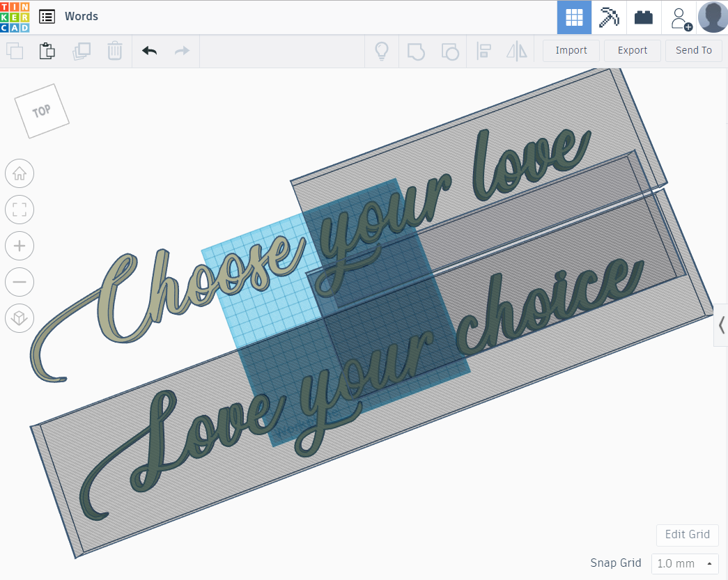Click the TOP view cube
The image size is (728, 580).
(x=42, y=111)
